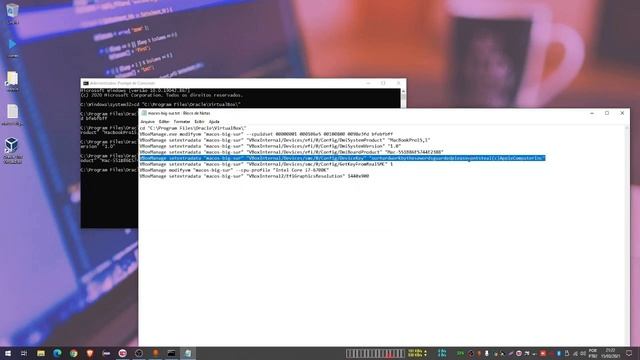Minimize the Notepad window
Screen dimensions: 640x360
[592, 113]
